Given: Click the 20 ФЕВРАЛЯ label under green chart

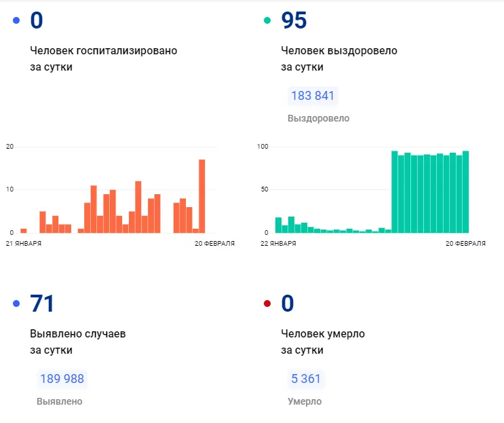Looking at the screenshot, I should [466, 244].
